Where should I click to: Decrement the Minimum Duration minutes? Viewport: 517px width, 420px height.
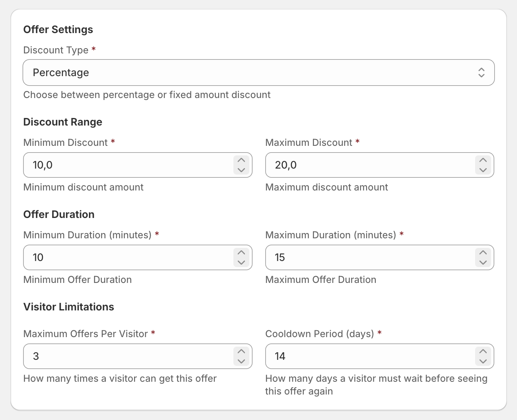click(241, 263)
